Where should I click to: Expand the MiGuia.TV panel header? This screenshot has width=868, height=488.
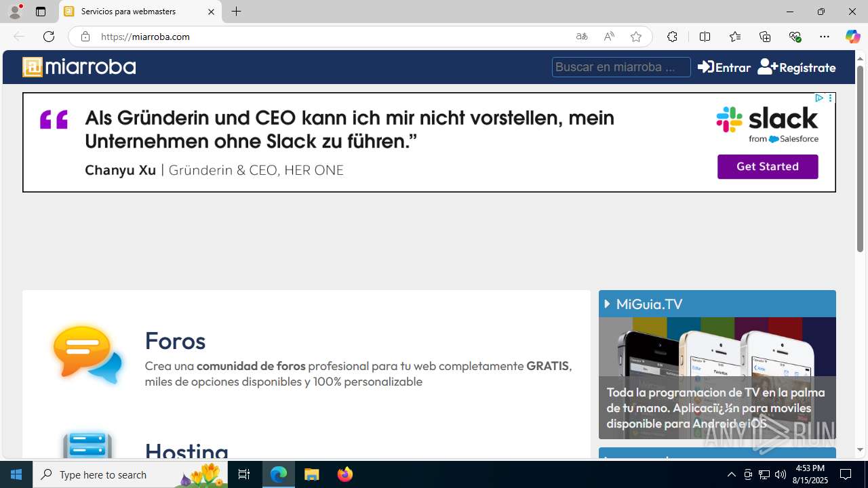point(717,304)
